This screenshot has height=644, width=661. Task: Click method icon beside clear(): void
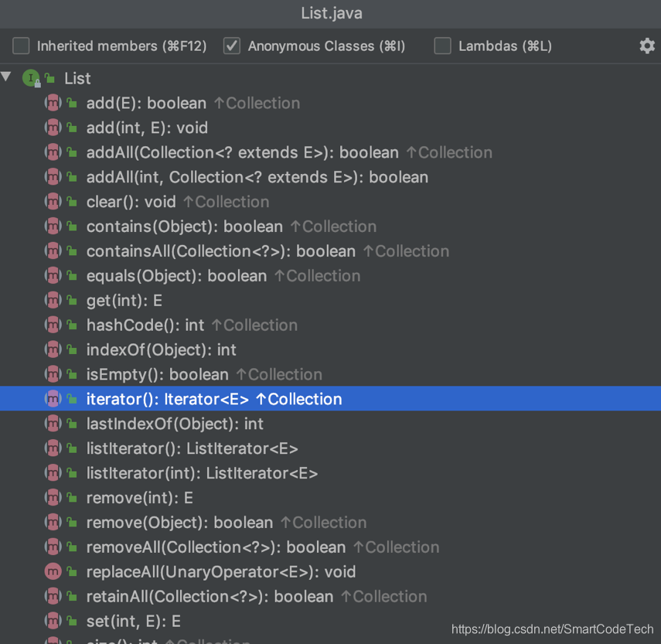(x=53, y=202)
